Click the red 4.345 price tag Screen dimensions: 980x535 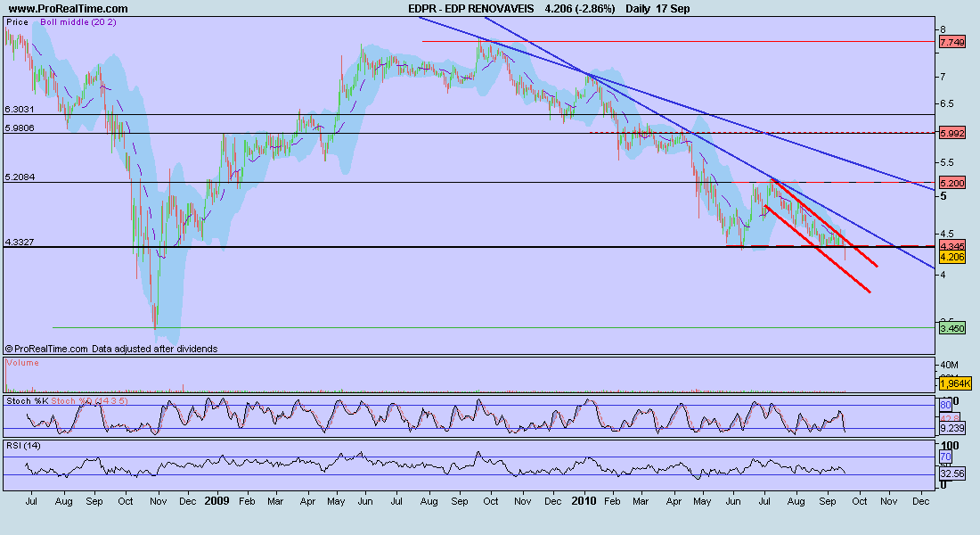coord(951,246)
